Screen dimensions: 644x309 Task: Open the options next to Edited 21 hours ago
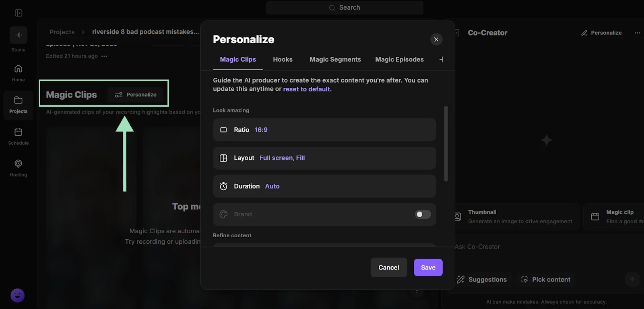coord(104,56)
